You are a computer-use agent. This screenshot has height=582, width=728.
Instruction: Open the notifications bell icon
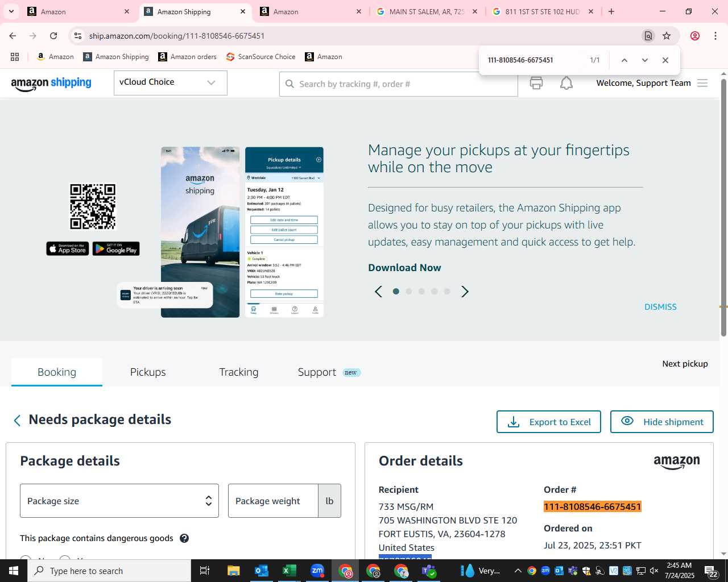click(x=566, y=84)
